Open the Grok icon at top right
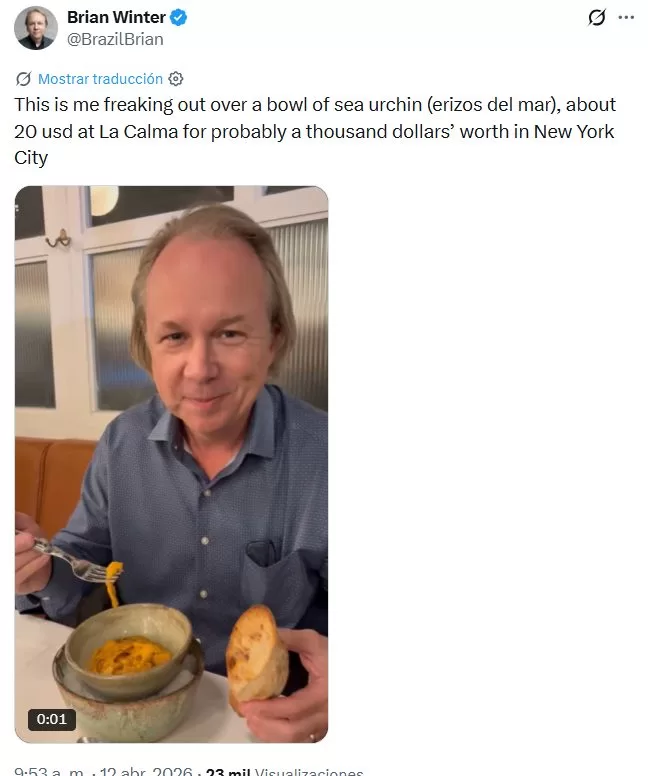The image size is (648, 776). click(x=597, y=18)
